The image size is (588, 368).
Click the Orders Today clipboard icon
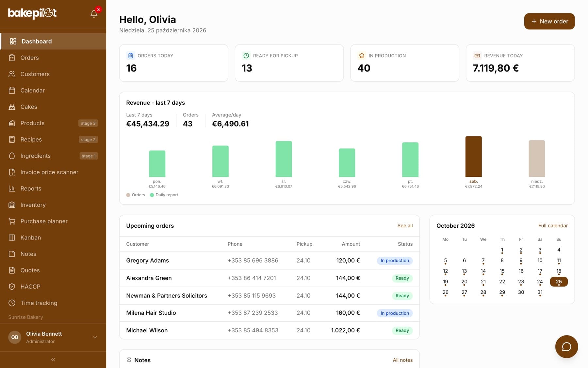(x=131, y=56)
